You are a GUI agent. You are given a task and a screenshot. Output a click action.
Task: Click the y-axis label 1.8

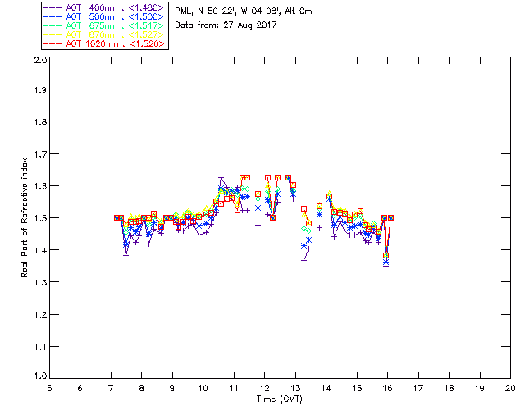(x=40, y=121)
